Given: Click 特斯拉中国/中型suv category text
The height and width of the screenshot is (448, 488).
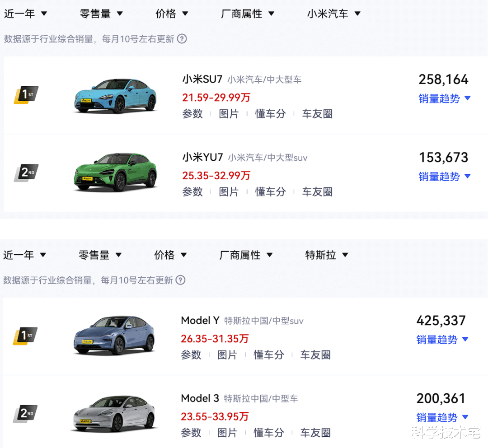Looking at the screenshot, I should click(x=263, y=321).
